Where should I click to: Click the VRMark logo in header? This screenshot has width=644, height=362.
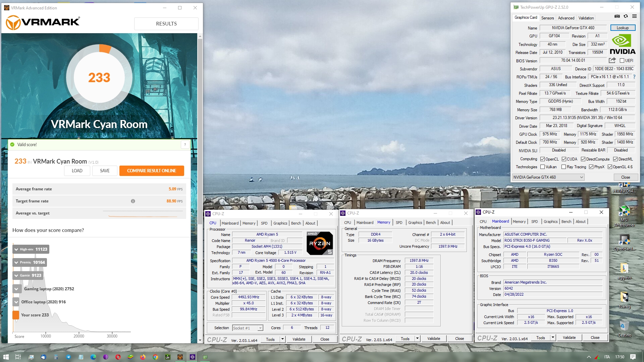43,22
